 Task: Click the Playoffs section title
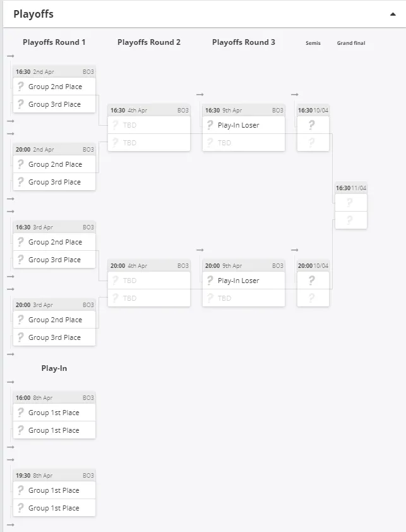click(33, 15)
